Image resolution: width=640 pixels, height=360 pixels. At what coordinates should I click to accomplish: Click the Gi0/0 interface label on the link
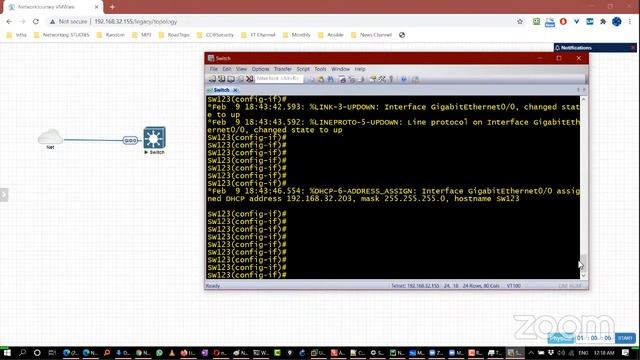coord(130,140)
